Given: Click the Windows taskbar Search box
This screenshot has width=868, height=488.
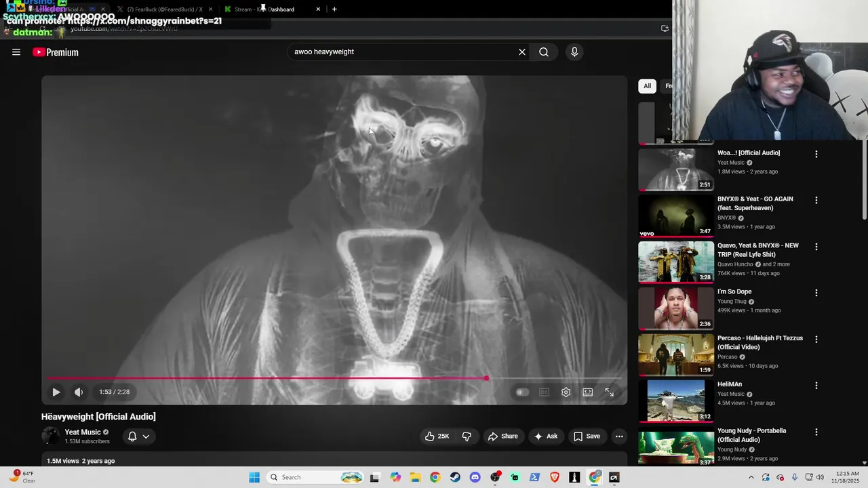Looking at the screenshot, I should click(x=316, y=477).
